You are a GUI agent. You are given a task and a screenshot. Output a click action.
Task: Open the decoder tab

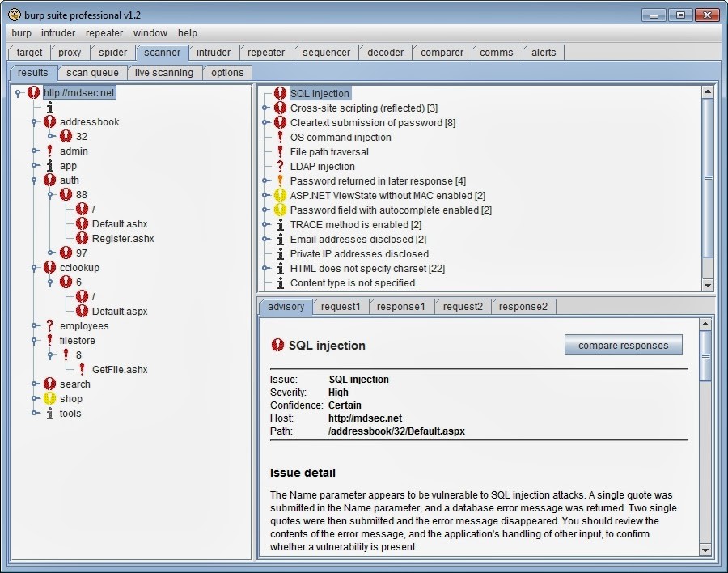click(385, 53)
